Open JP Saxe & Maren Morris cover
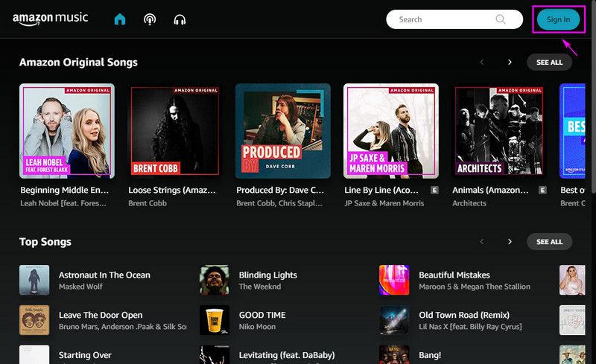The width and height of the screenshot is (596, 364). (x=390, y=131)
